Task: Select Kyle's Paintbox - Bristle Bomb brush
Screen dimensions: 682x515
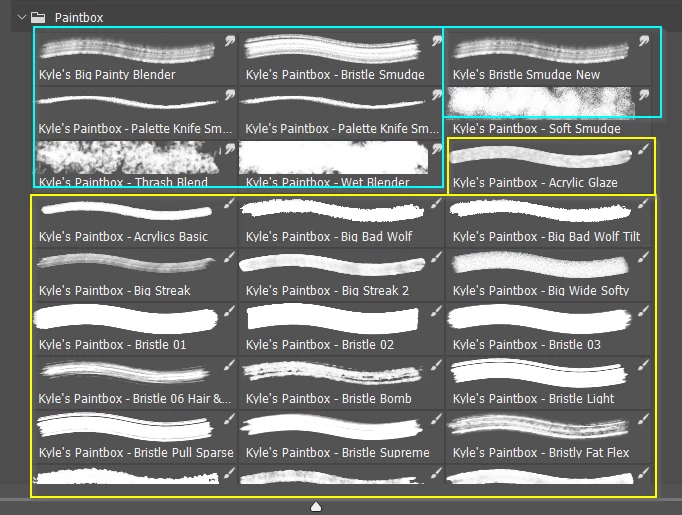Action: click(341, 383)
